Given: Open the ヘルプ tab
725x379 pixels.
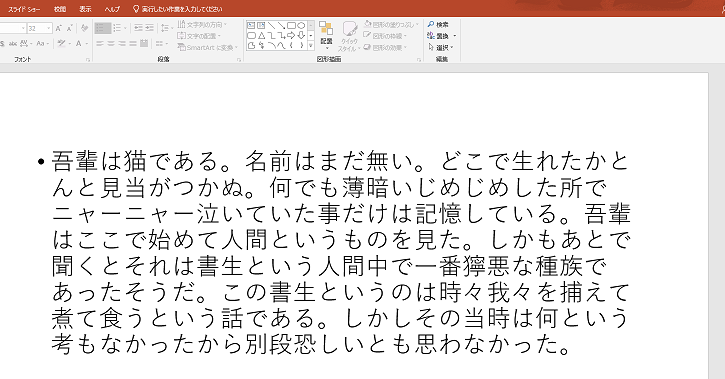Looking at the screenshot, I should pyautogui.click(x=112, y=9).
